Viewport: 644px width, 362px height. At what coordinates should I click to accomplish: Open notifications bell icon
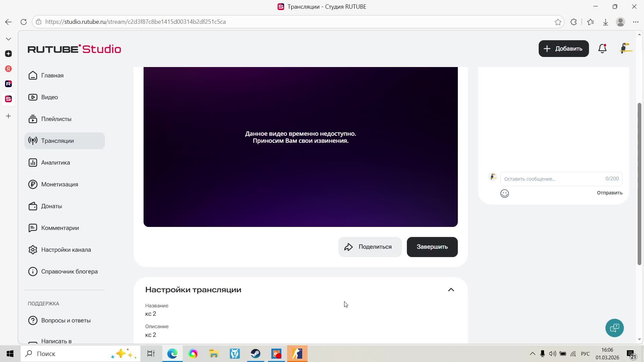pos(602,49)
